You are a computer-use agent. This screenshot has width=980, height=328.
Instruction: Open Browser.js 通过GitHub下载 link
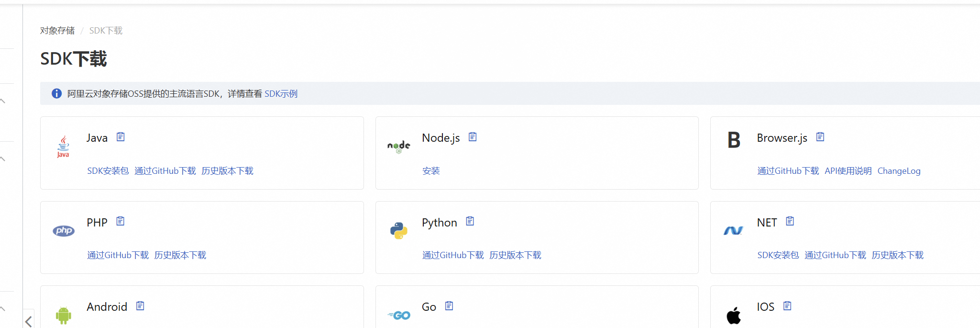click(788, 171)
